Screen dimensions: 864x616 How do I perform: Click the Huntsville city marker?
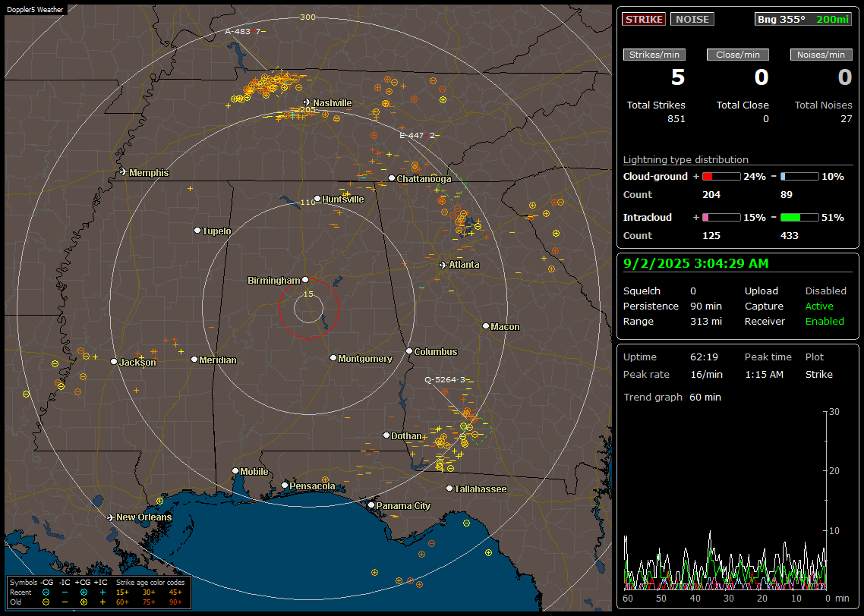(x=317, y=199)
